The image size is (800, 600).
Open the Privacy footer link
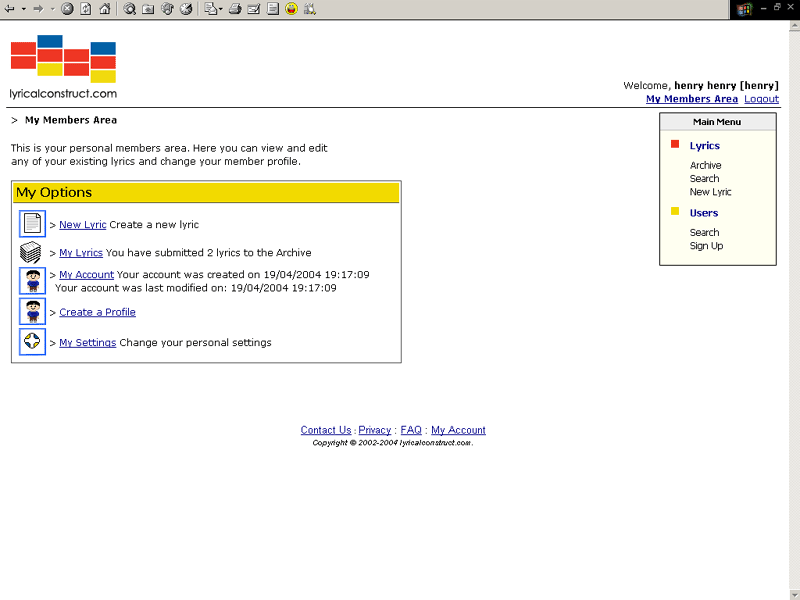click(x=374, y=430)
